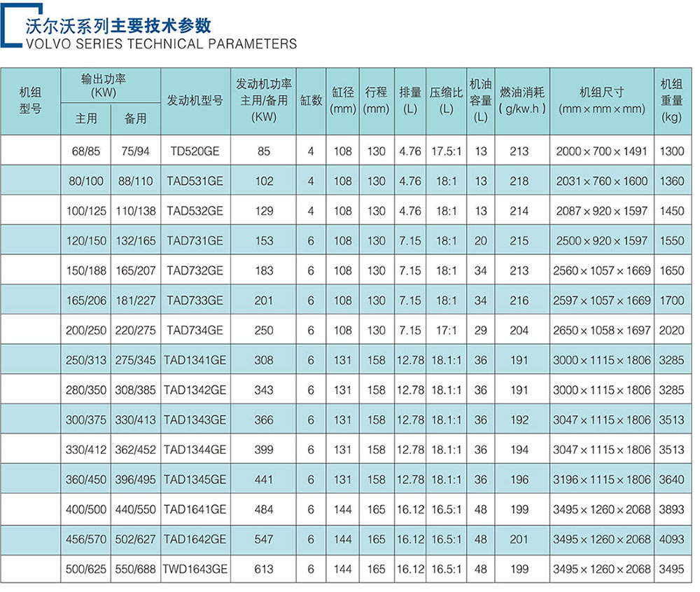Select dimensions 2087 × 920 × 1597
This screenshot has height=592, width=700.
tap(602, 211)
